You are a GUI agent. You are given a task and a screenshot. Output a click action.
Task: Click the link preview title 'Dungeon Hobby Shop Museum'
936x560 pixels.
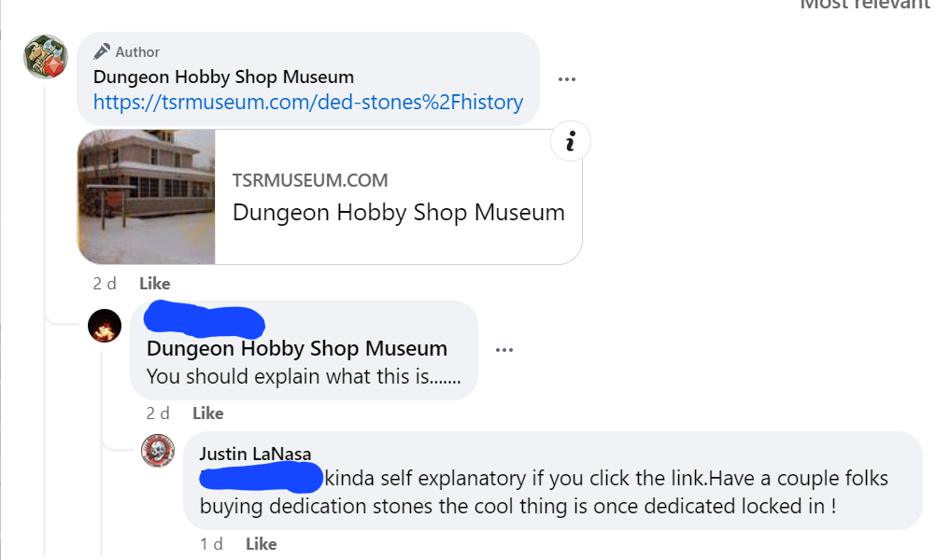click(x=399, y=212)
